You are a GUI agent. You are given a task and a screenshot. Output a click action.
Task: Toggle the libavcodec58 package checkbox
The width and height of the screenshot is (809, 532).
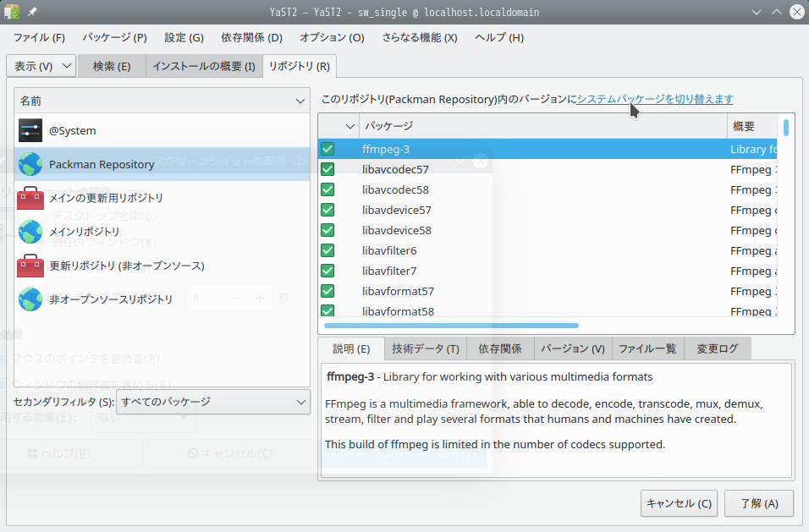(327, 189)
